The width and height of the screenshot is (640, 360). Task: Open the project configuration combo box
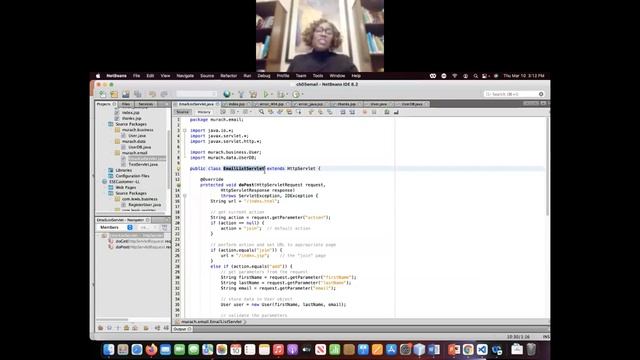pos(196,94)
